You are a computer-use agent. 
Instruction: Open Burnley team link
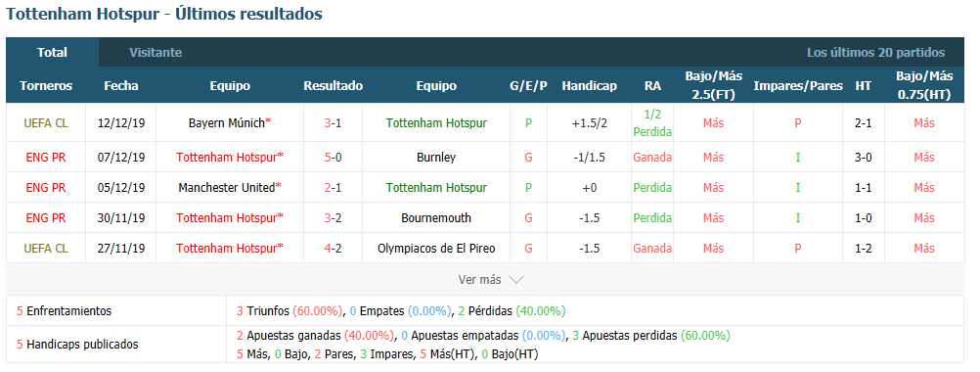click(x=436, y=158)
